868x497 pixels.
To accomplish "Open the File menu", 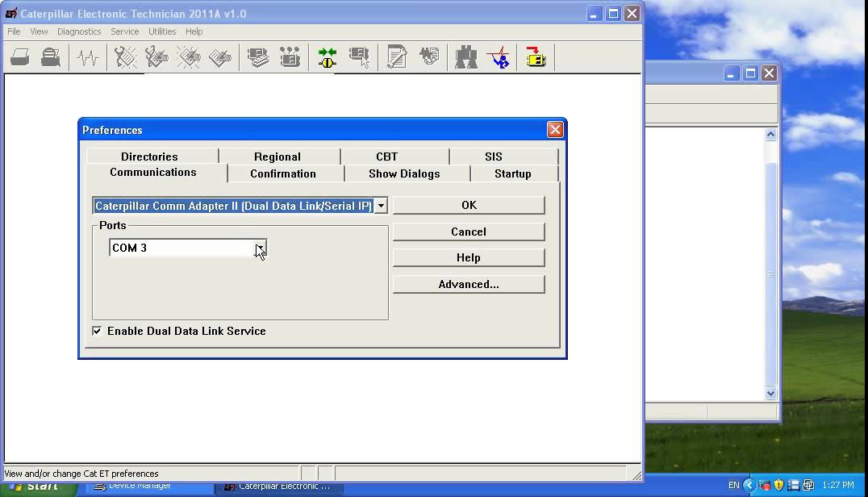I will (14, 31).
